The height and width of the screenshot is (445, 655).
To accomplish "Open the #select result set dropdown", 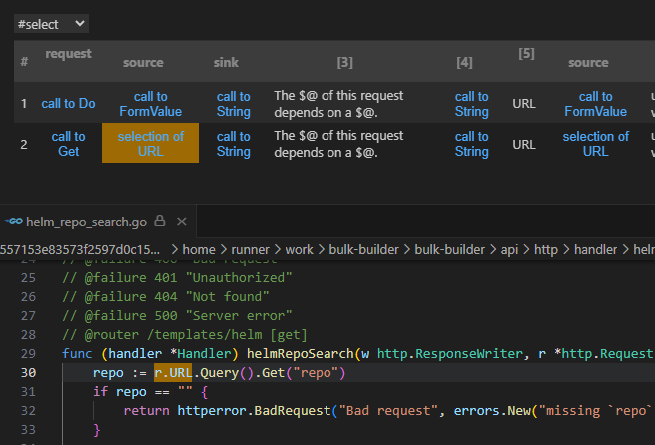I will tap(51, 24).
